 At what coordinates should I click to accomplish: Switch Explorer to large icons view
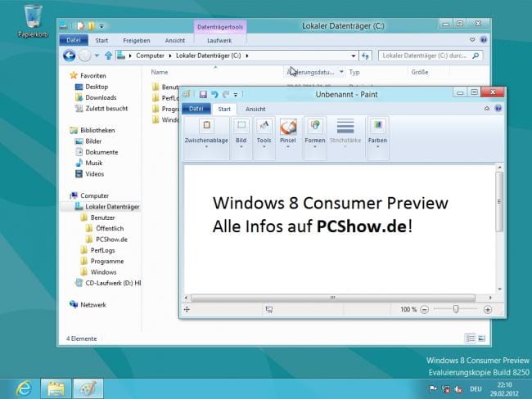482,338
